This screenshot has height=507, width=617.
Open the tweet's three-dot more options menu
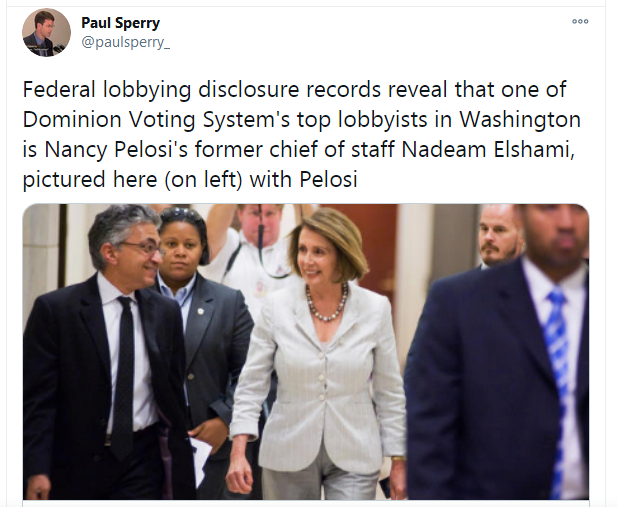pos(580,22)
